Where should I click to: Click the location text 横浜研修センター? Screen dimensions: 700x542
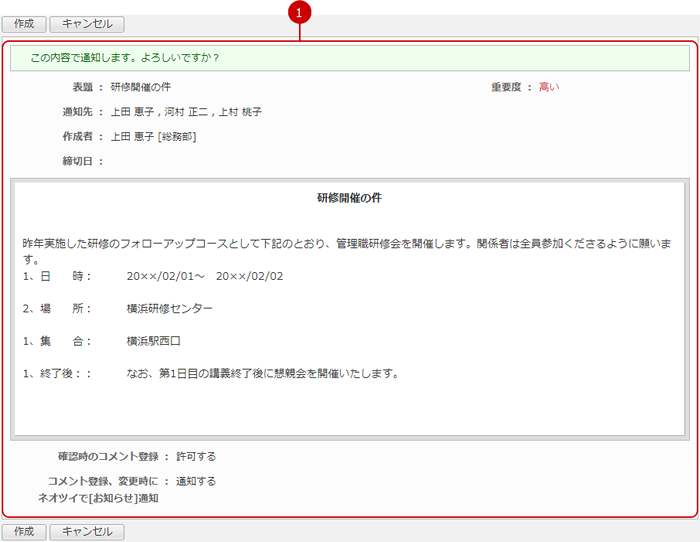coord(170,309)
